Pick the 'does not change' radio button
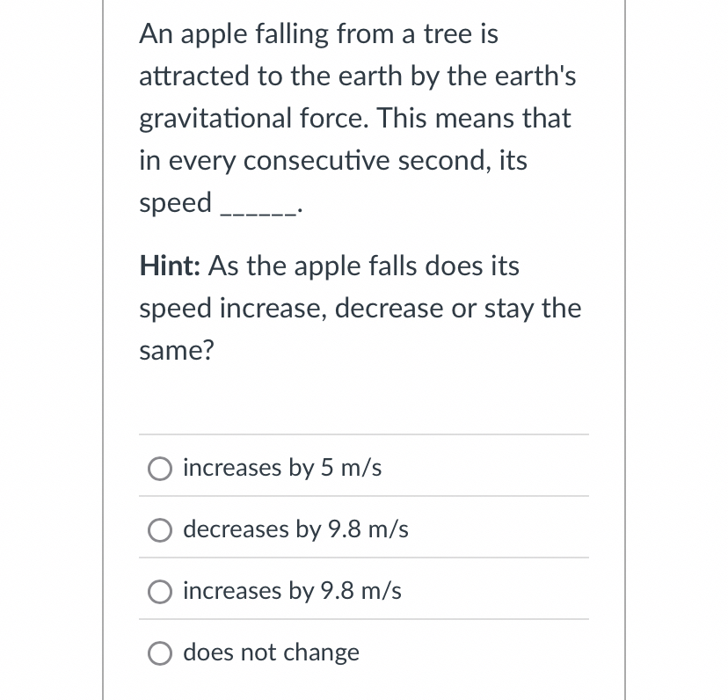The width and height of the screenshot is (728, 700). [x=160, y=653]
